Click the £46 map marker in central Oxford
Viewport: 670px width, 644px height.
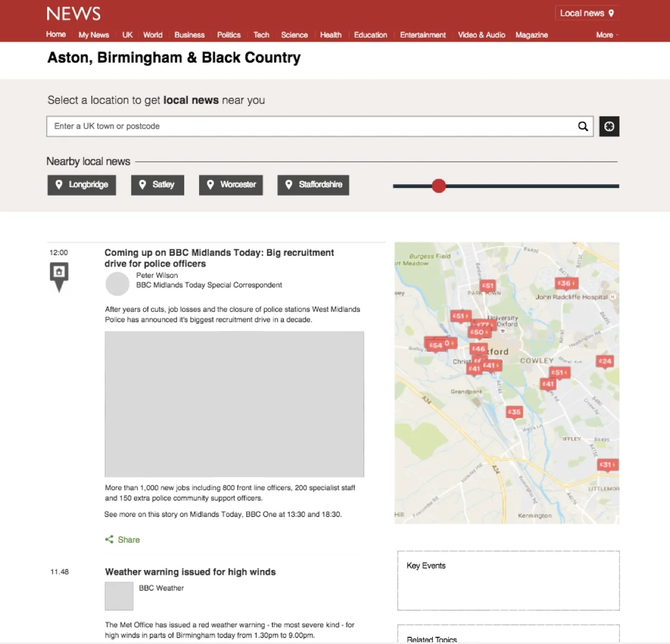pyautogui.click(x=478, y=349)
